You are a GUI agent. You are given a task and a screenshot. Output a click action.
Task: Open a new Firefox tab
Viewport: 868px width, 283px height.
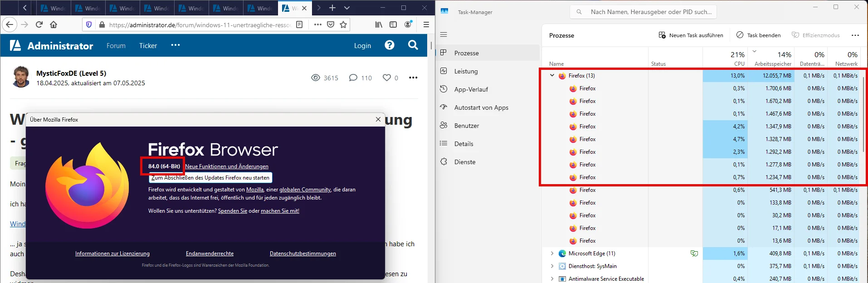(x=332, y=8)
